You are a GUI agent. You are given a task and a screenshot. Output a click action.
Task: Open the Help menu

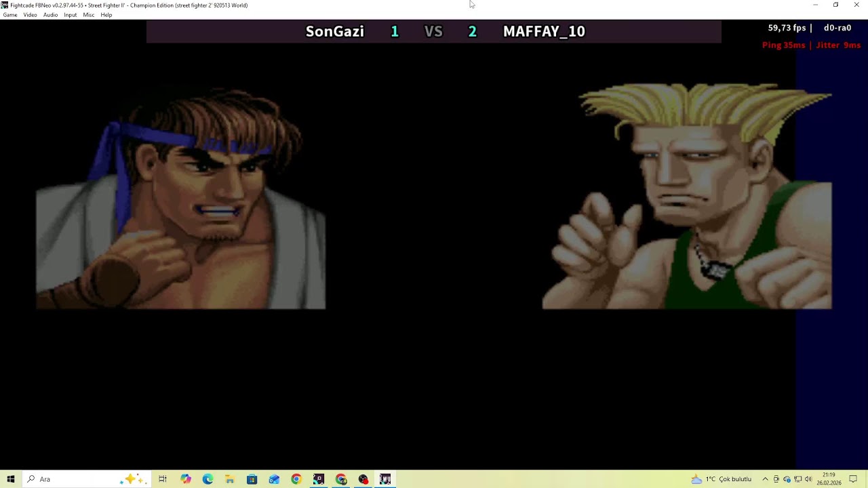[x=106, y=15]
